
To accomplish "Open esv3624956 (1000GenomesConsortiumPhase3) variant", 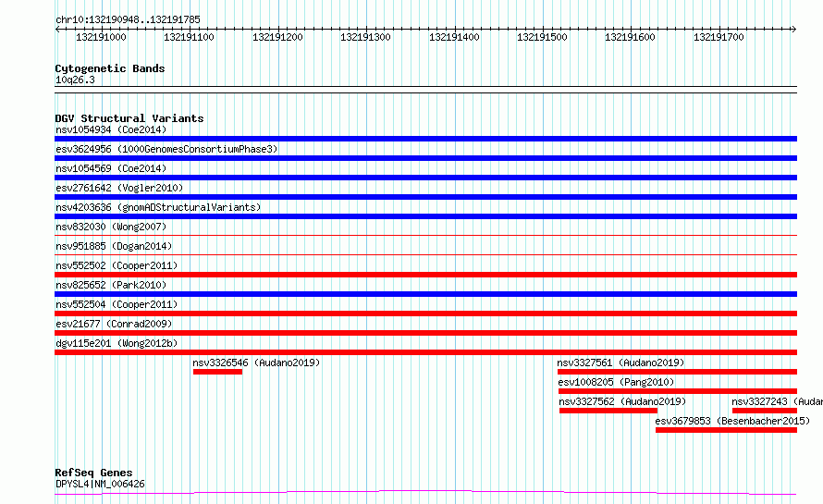I will [166, 149].
